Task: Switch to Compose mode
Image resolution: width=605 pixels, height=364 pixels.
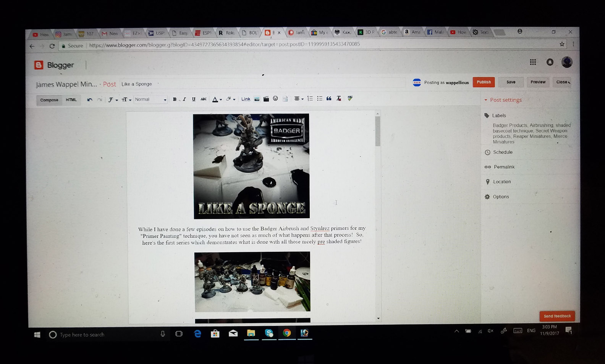Action: pos(49,100)
